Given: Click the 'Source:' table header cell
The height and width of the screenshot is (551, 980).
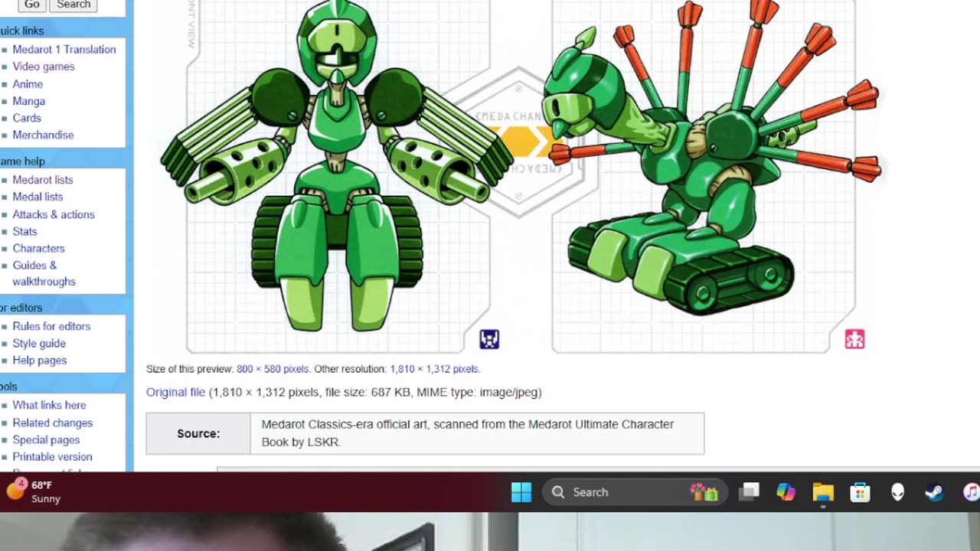Looking at the screenshot, I should [198, 433].
